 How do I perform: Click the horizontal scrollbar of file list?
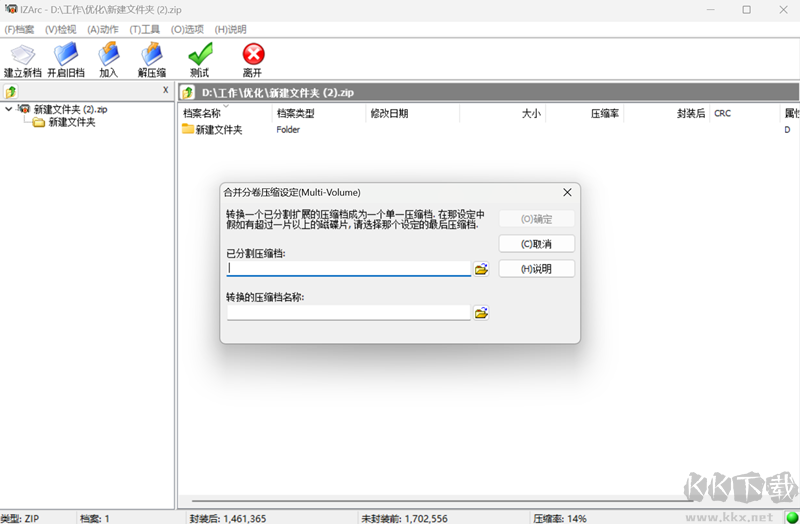441,501
